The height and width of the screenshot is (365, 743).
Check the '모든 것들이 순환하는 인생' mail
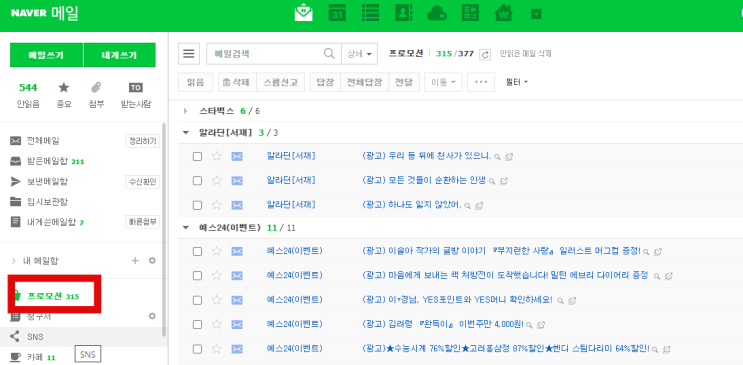tap(197, 181)
